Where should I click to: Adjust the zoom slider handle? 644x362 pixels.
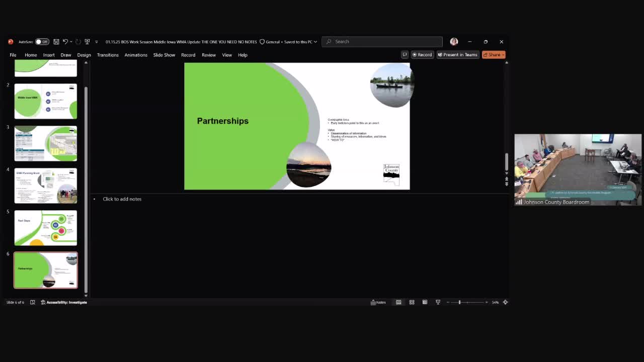click(459, 302)
